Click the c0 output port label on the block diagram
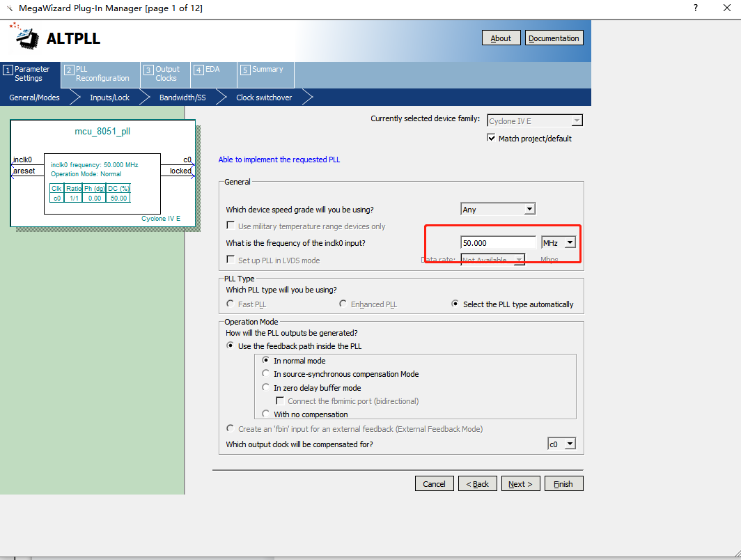The image size is (741, 560). [x=187, y=160]
